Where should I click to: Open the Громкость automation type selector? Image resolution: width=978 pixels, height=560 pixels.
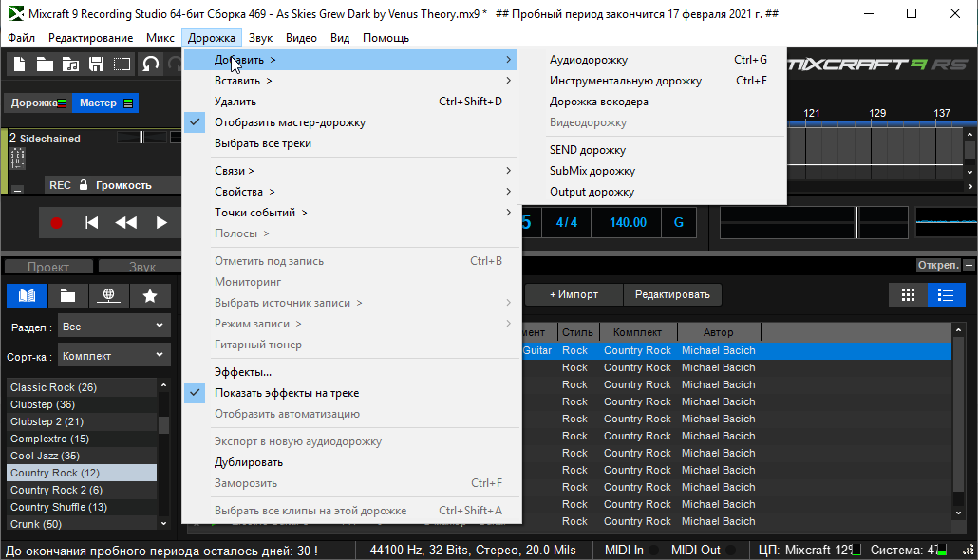click(123, 185)
